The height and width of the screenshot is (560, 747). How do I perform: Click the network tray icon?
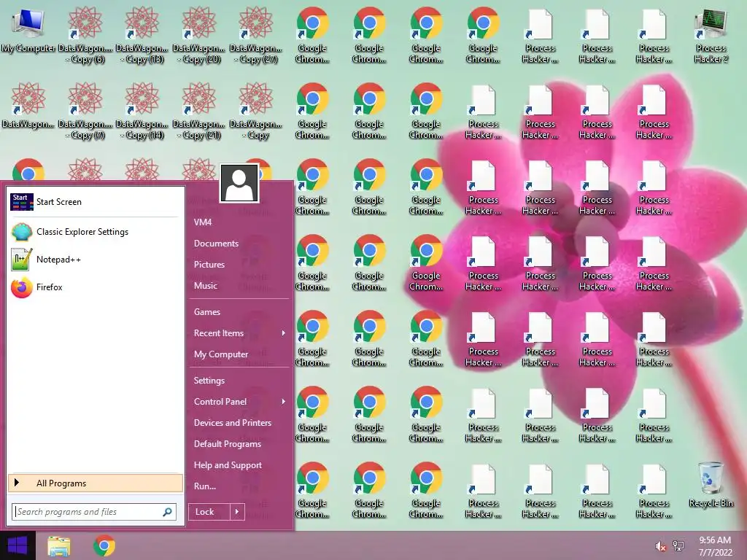tap(678, 546)
